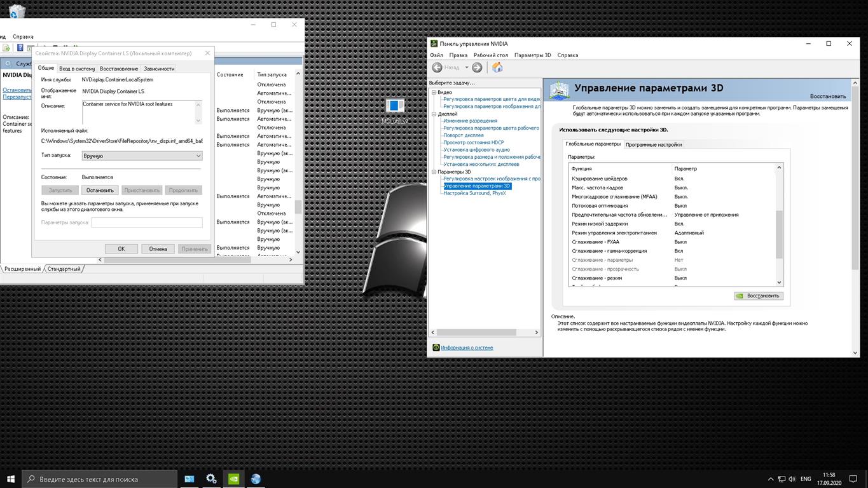868x488 pixels.
Task: Show hidden tray icons chevron
Action: [771, 479]
